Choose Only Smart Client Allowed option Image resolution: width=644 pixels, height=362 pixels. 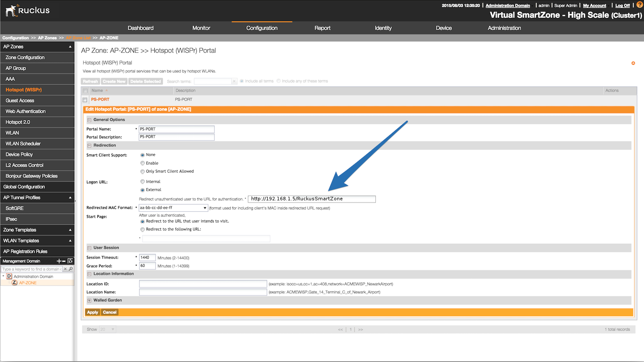pos(143,172)
